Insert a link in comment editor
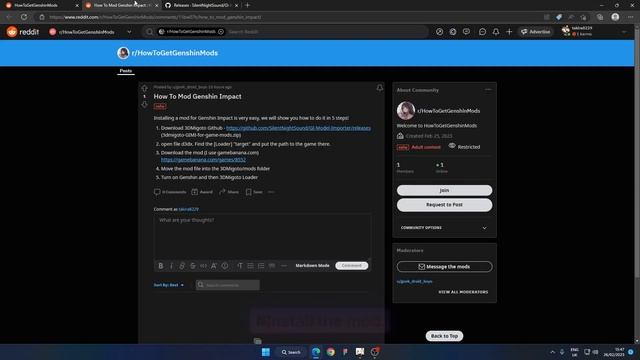640x360 pixels. tap(182, 266)
